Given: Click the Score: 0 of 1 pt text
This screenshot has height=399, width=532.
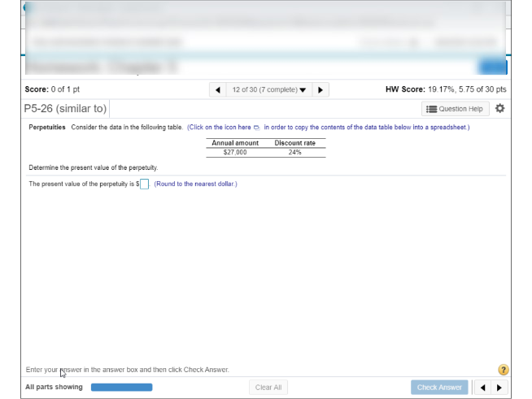Looking at the screenshot, I should [52, 89].
